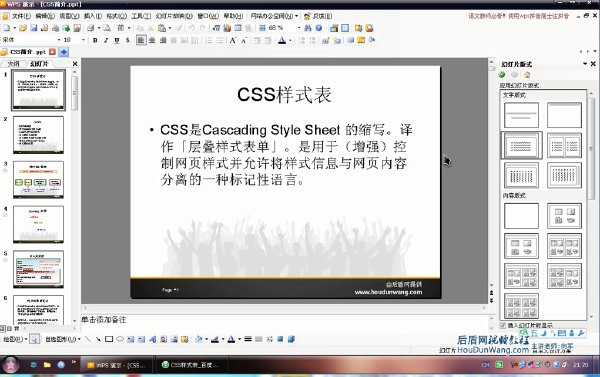Viewport: 600px width, 377px height.
Task: Open the New document dropdown arrow
Action: [15, 28]
